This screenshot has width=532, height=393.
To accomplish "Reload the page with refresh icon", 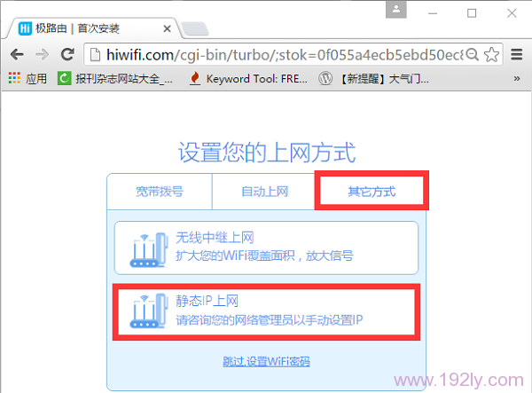I will (67, 53).
